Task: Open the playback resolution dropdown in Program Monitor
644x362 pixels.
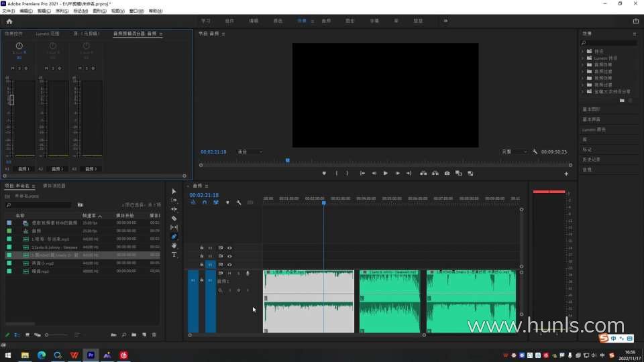Action: pos(515,152)
